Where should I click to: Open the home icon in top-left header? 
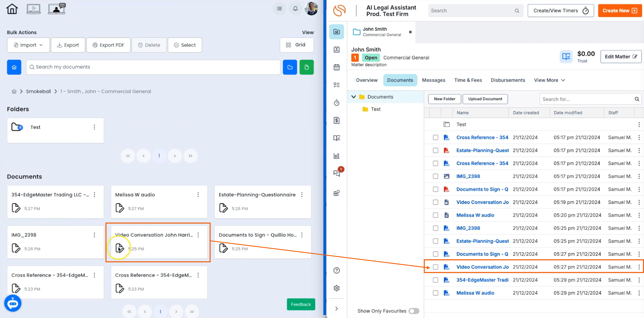12,9
